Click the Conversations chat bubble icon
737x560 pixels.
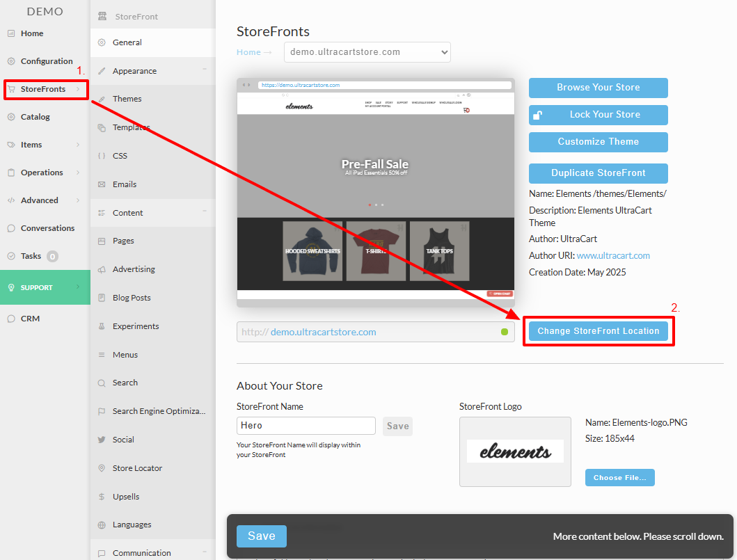(x=11, y=228)
